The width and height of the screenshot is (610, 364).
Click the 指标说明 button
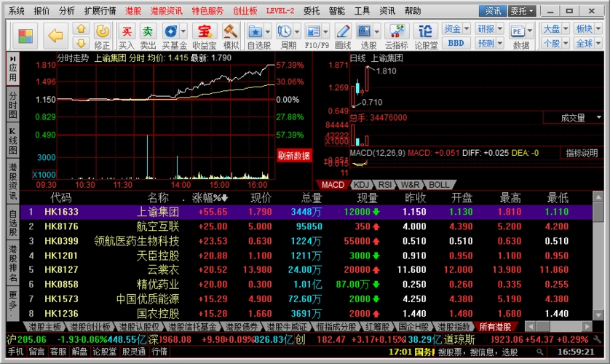582,153
